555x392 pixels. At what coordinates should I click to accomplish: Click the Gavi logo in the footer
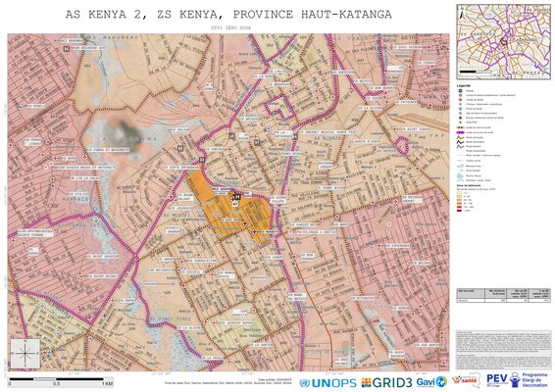click(x=431, y=382)
